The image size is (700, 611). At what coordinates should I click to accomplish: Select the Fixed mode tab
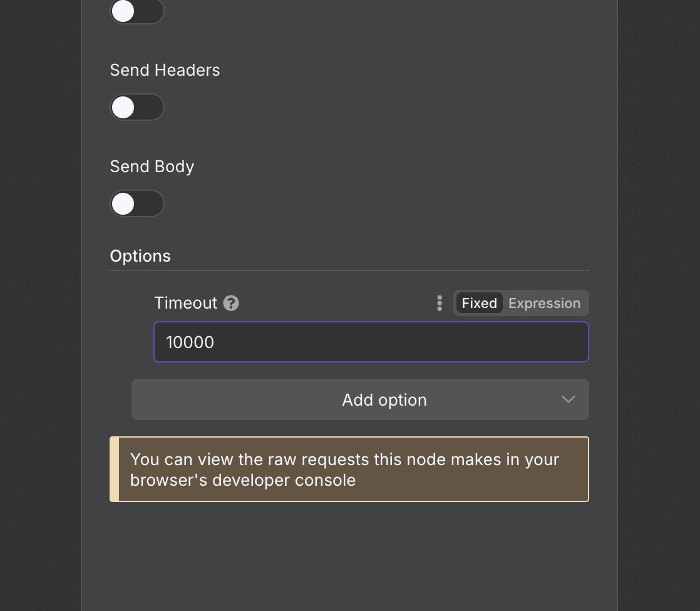tap(479, 303)
